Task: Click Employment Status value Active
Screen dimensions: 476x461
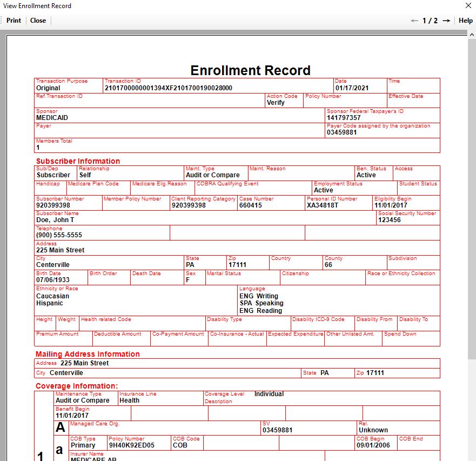Action: (323, 190)
